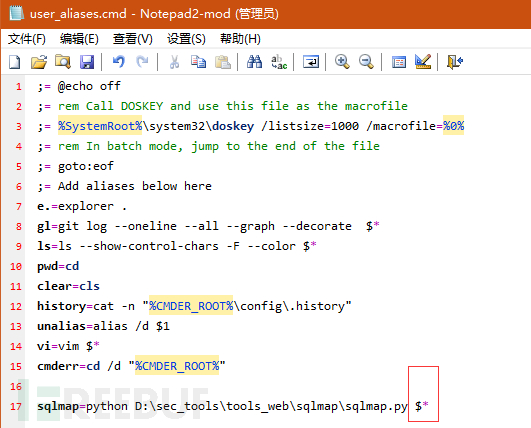This screenshot has width=531, height=428.
Task: Open the 设置(S) menu
Action: pos(186,39)
